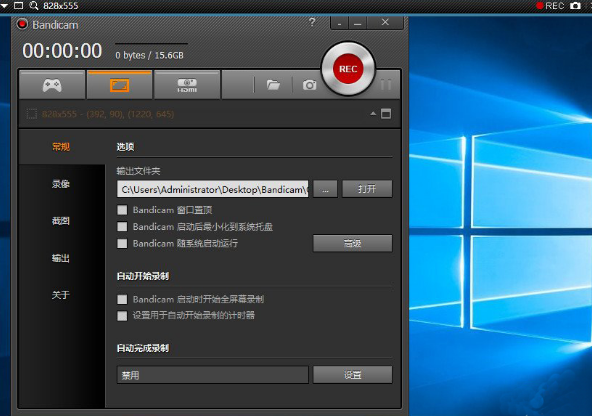Switch to the 截图 image tab

coord(61,221)
